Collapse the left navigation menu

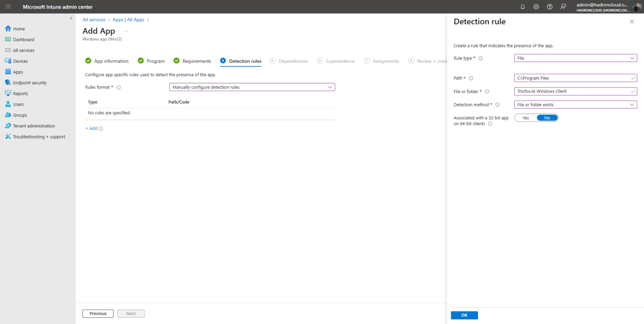pos(71,18)
